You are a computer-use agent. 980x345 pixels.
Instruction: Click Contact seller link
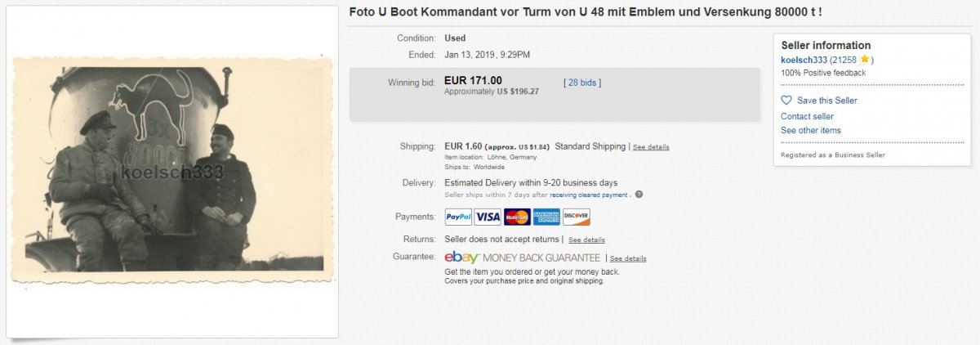click(807, 116)
